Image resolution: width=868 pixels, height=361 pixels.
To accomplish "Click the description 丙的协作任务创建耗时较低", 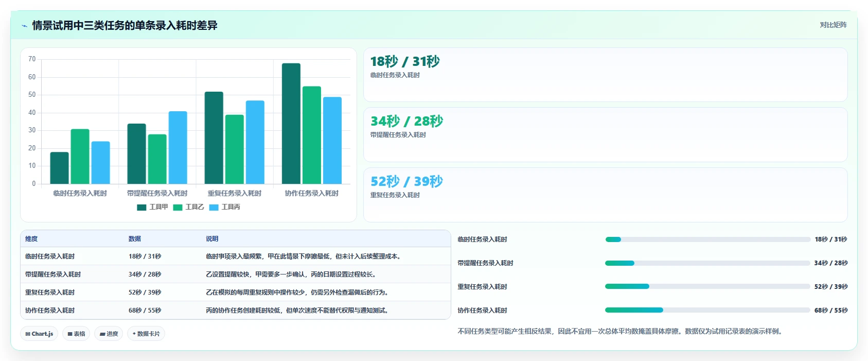I will pos(297,311).
